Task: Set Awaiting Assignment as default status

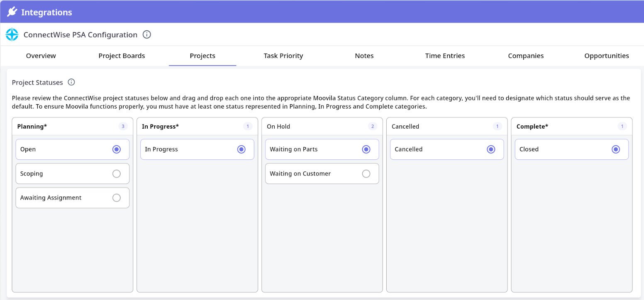Action: pyautogui.click(x=117, y=198)
